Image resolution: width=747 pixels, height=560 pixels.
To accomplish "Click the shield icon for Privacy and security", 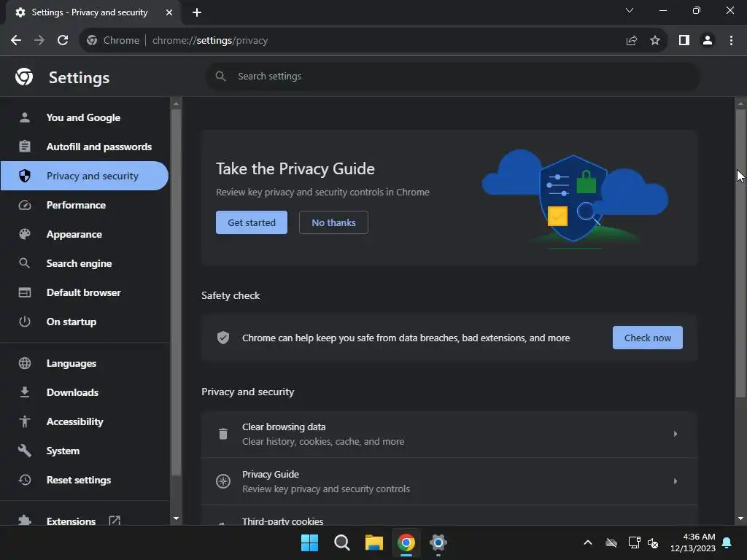I will click(25, 176).
